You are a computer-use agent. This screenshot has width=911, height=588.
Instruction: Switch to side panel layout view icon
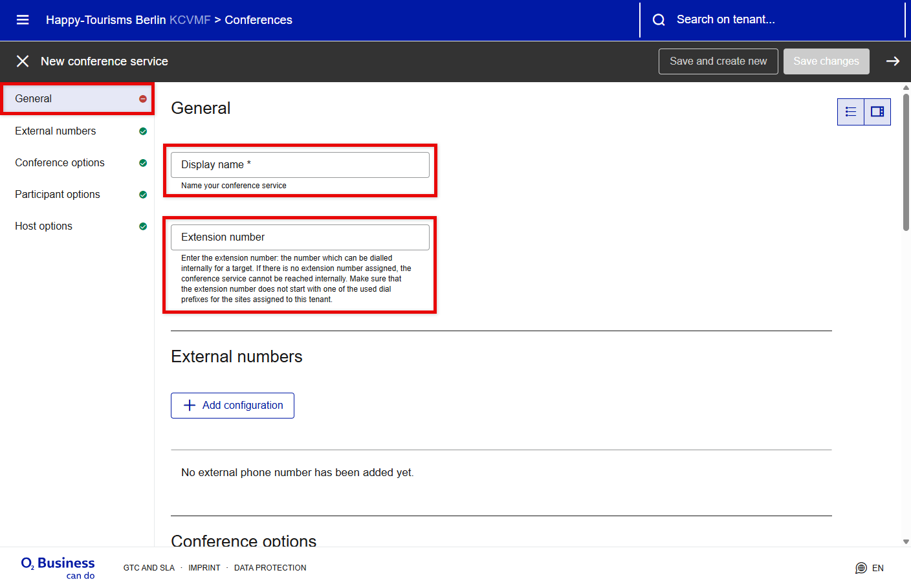pyautogui.click(x=877, y=112)
